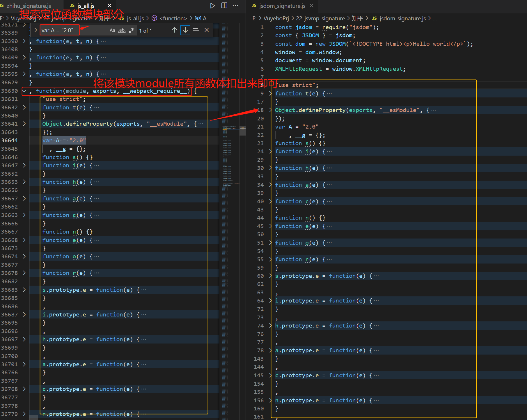Expand s.prototype.e fold at line 36683
The width and height of the screenshot is (527, 420).
24,290
